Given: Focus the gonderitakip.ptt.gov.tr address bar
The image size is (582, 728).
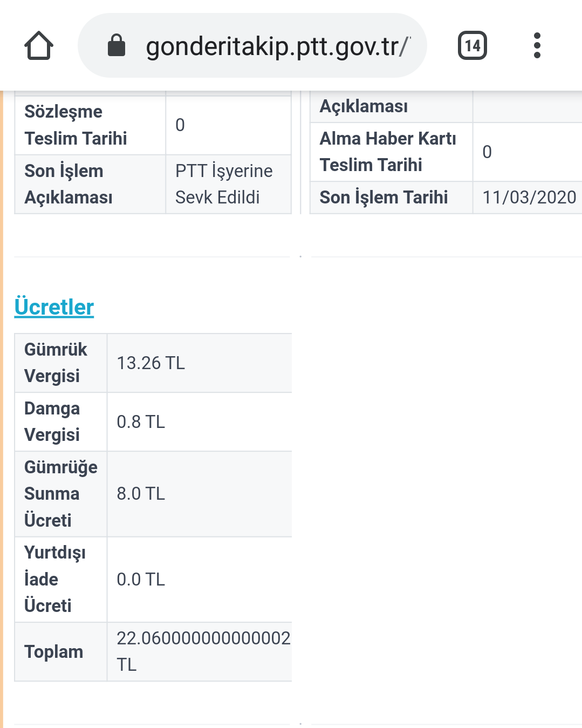Looking at the screenshot, I should (x=252, y=45).
